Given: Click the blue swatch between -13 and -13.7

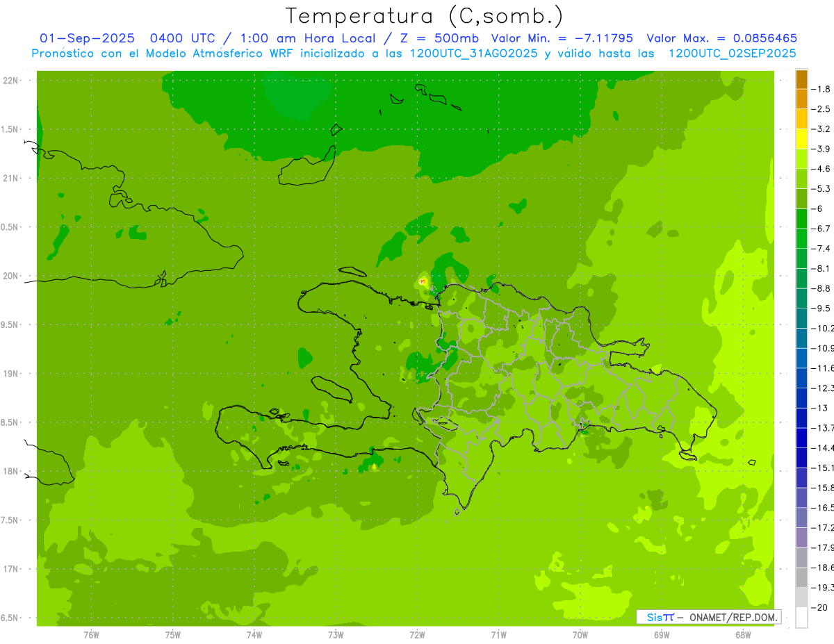Looking at the screenshot, I should click(x=801, y=418).
